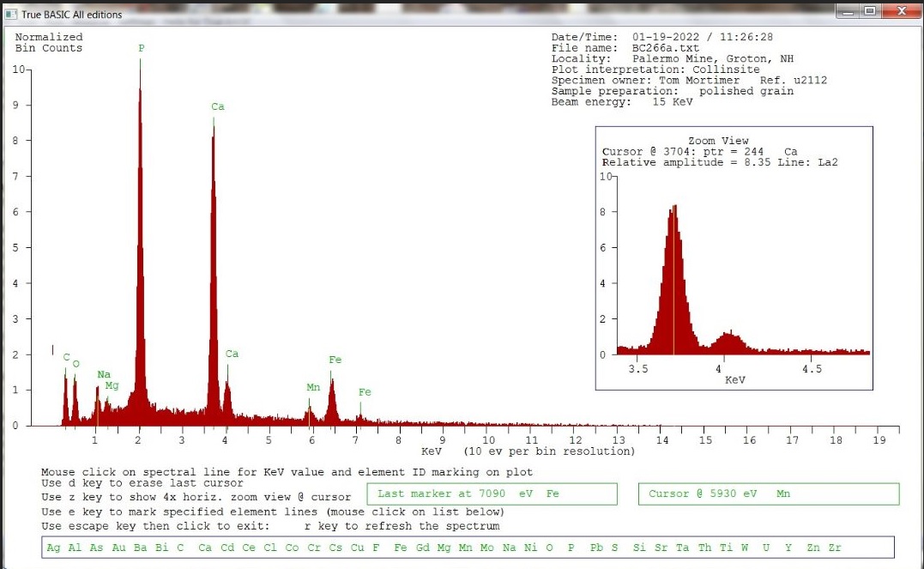Image resolution: width=924 pixels, height=569 pixels.
Task: Mark Gd in the bottom element list
Action: click(422, 548)
